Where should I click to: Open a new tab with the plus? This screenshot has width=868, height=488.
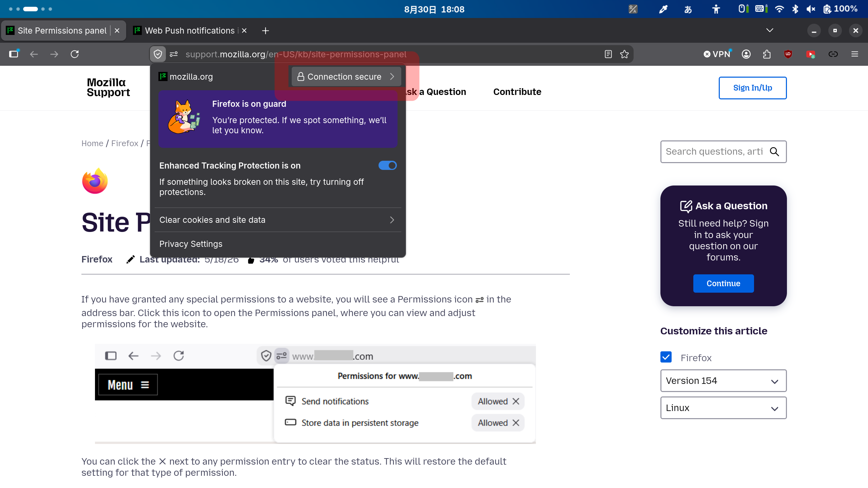point(266,31)
